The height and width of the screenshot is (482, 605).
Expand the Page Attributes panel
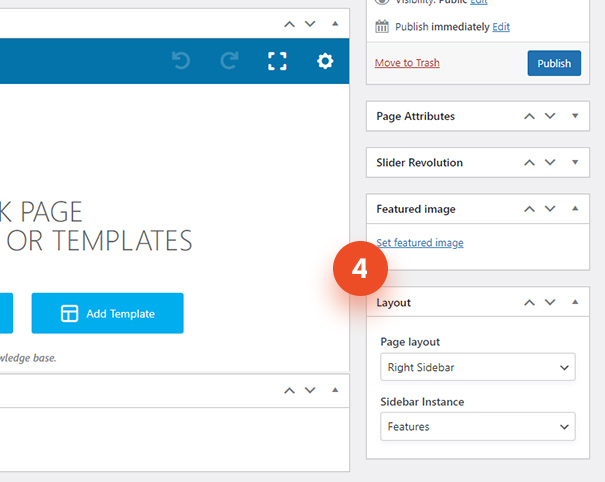point(575,116)
